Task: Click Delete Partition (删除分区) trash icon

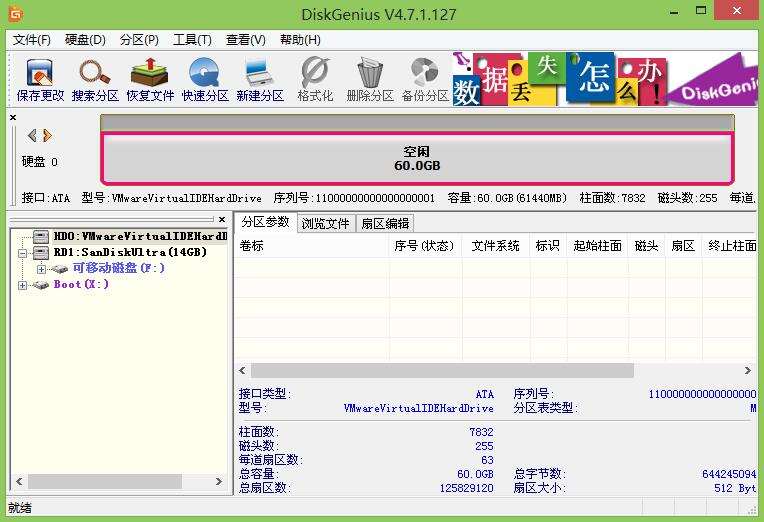Action: (x=370, y=79)
